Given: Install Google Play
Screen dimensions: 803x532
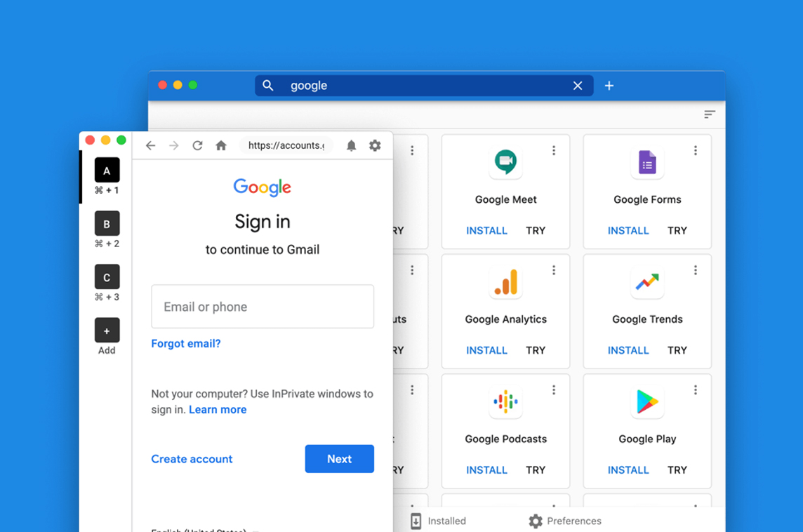Looking at the screenshot, I should click(628, 470).
